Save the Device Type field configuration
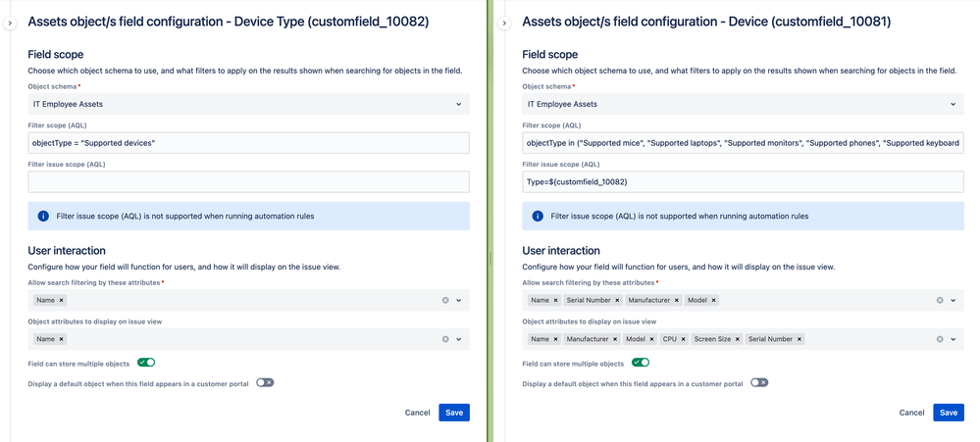The width and height of the screenshot is (980, 442). pos(454,413)
